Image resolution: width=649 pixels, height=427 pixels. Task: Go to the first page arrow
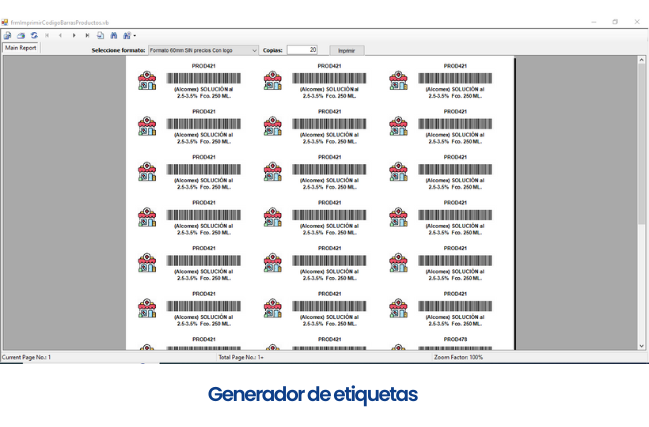[x=47, y=36]
